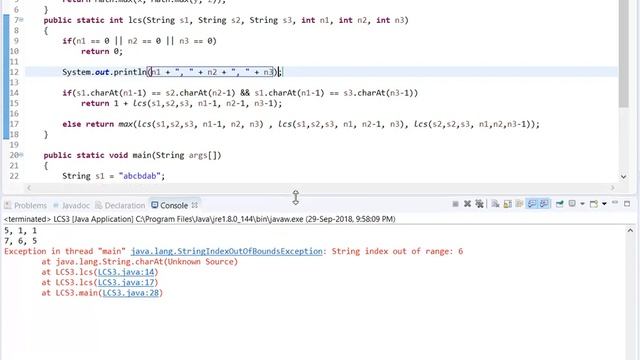Switch to the Javadoc tab
This screenshot has height=360, width=640.
pos(71,205)
